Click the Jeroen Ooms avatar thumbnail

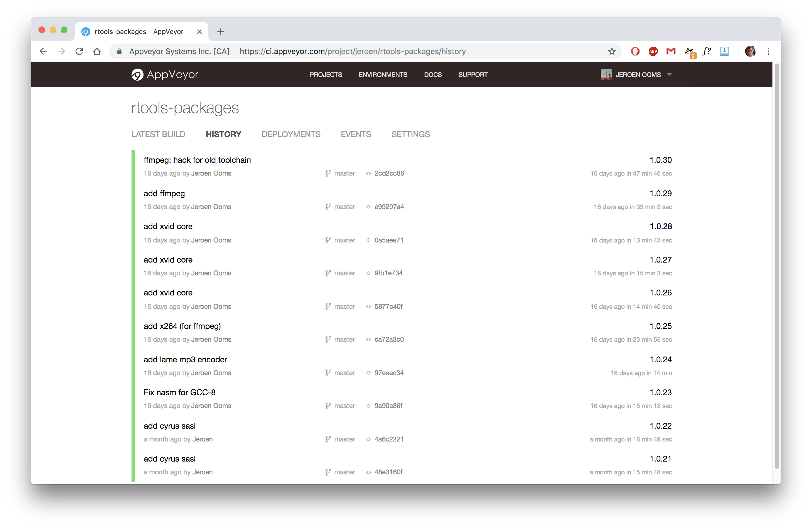point(606,74)
